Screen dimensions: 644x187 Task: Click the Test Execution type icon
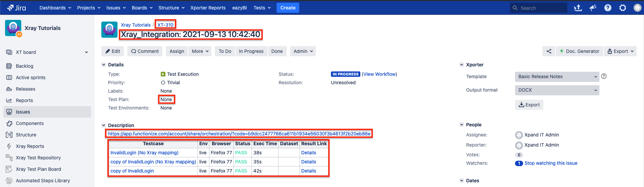coord(163,74)
